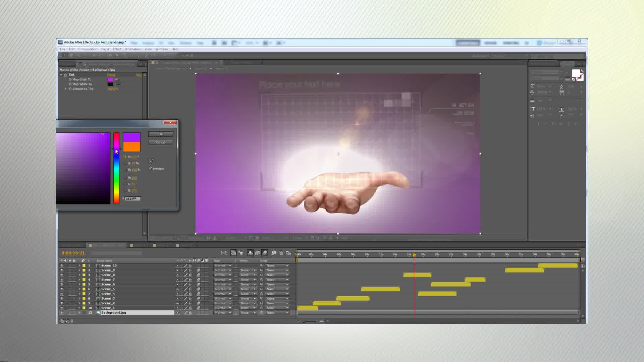
Task: Select the Background.jpg layer name
Action: [x=114, y=313]
